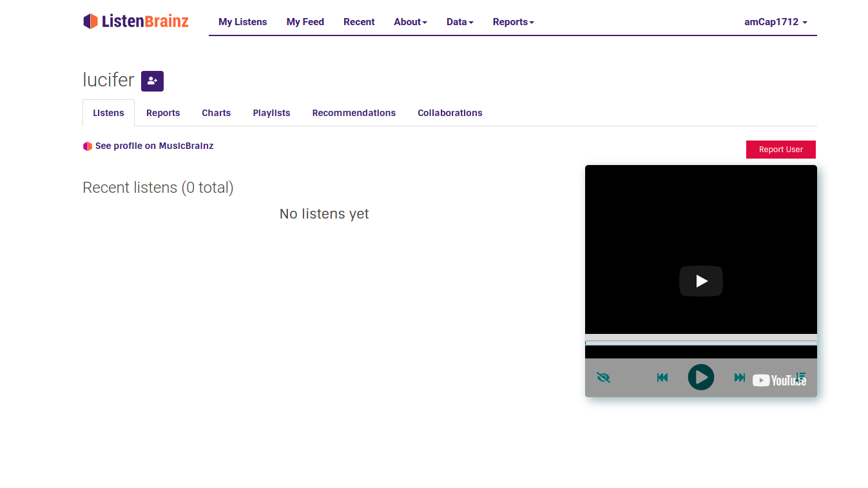Open the Data dropdown menu

coord(459,22)
